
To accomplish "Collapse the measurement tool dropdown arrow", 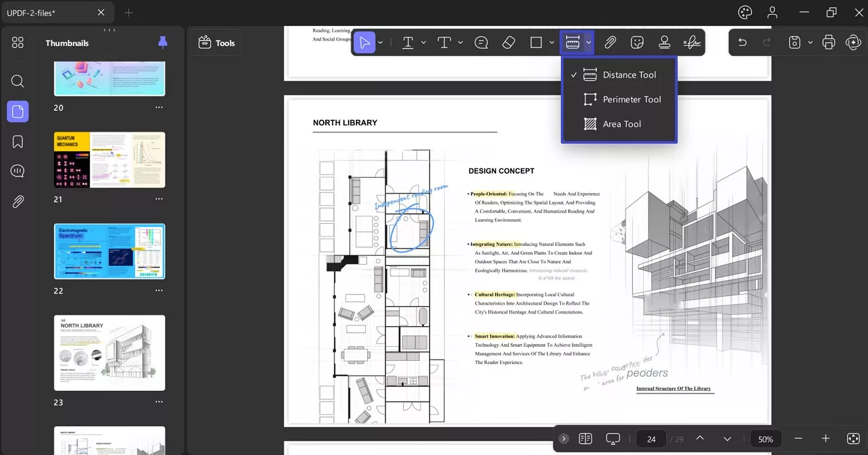I will (588, 43).
